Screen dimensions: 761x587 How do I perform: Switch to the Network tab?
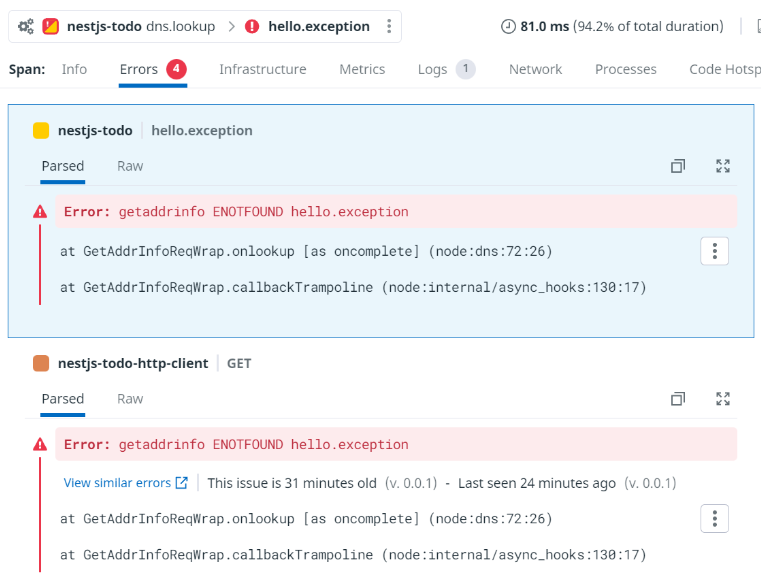click(535, 69)
